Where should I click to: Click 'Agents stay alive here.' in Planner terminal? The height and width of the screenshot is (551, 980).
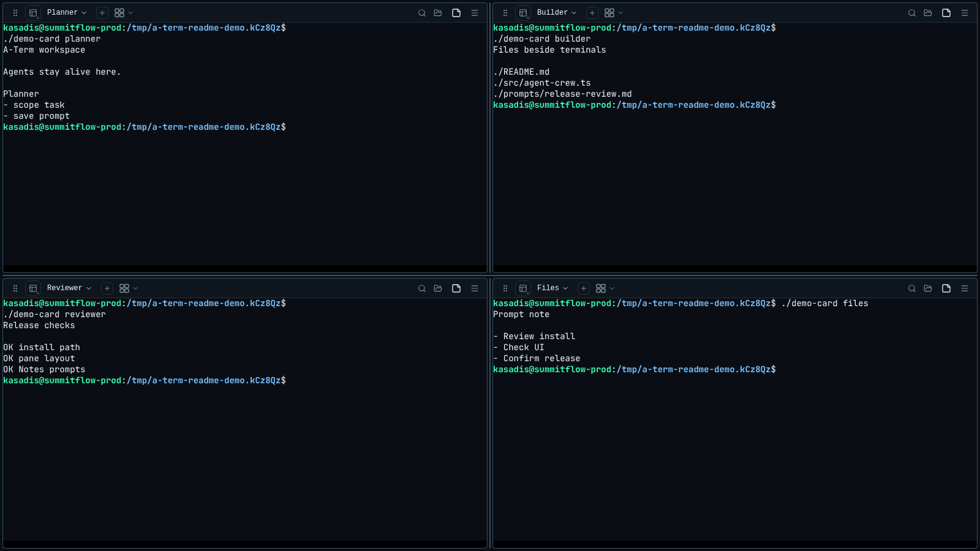[x=62, y=72]
